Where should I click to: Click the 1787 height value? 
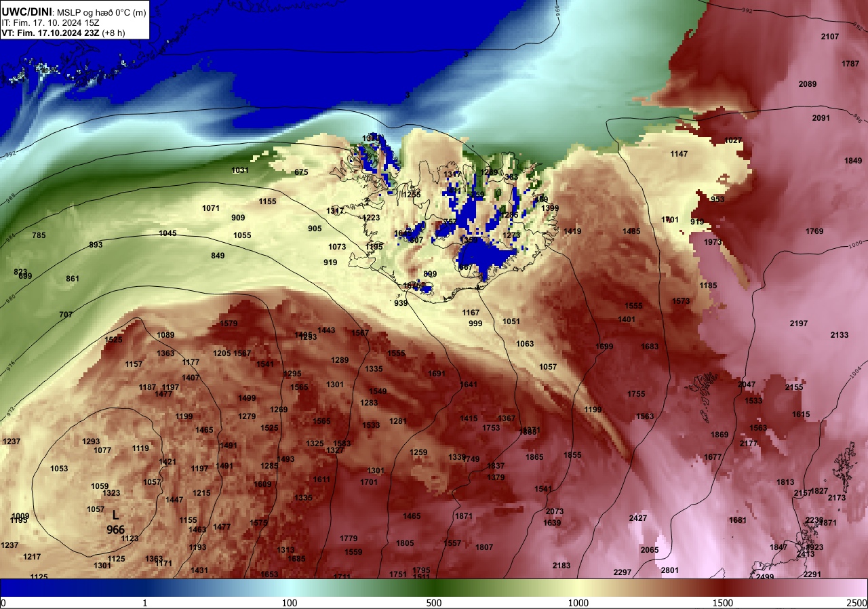pyautogui.click(x=850, y=64)
